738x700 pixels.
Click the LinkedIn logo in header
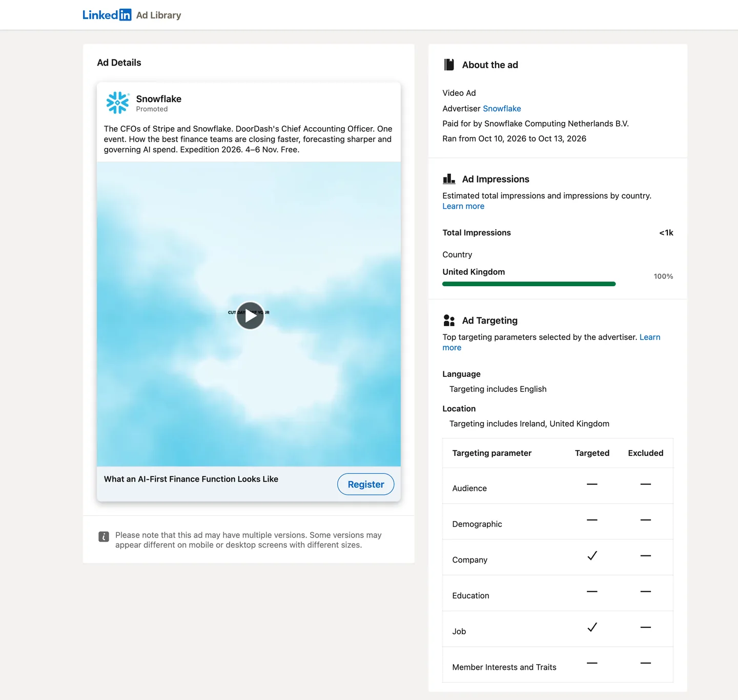107,15
